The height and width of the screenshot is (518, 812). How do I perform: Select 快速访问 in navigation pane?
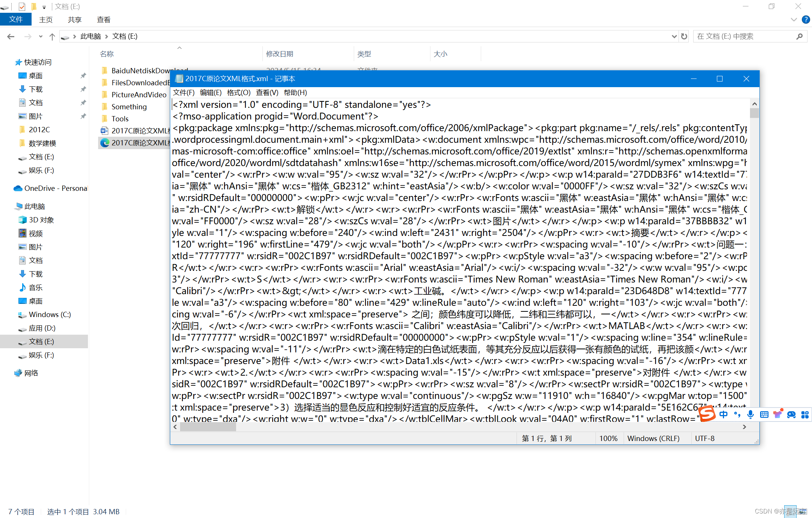[38, 62]
